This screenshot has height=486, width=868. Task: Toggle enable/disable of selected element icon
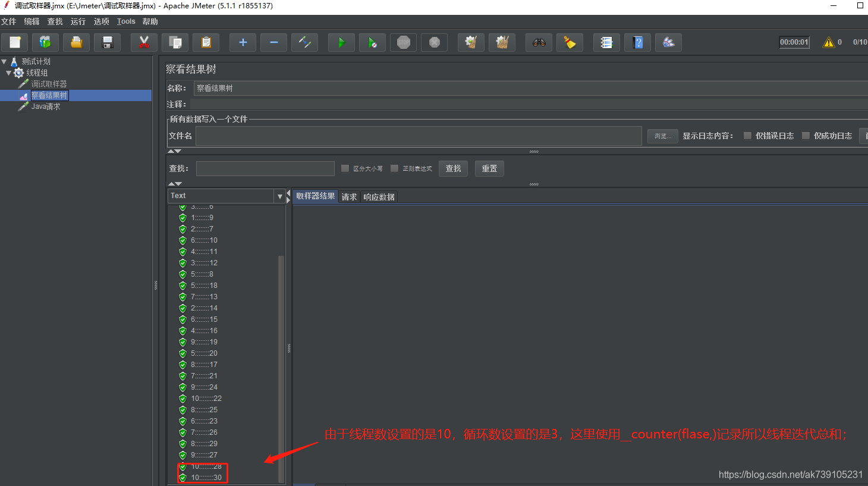pos(304,42)
